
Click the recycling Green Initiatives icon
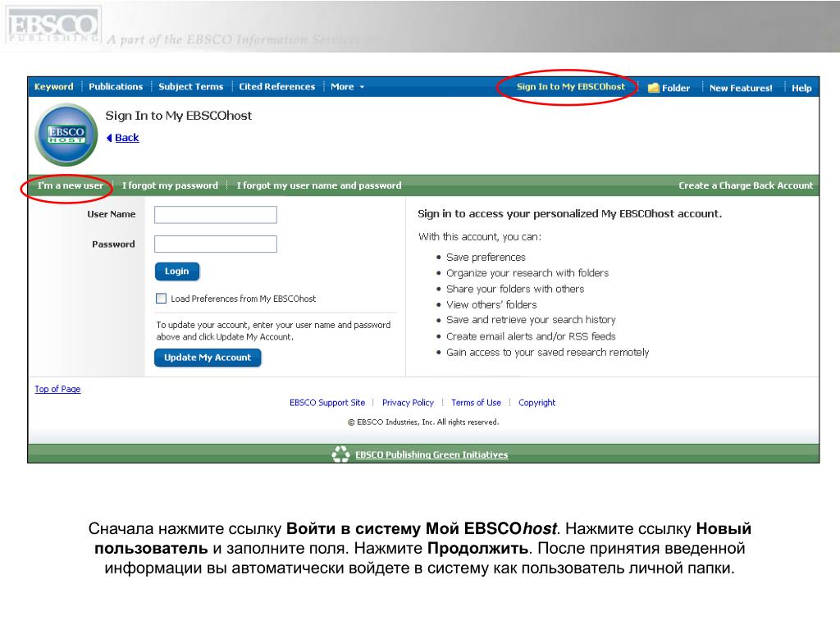point(340,454)
